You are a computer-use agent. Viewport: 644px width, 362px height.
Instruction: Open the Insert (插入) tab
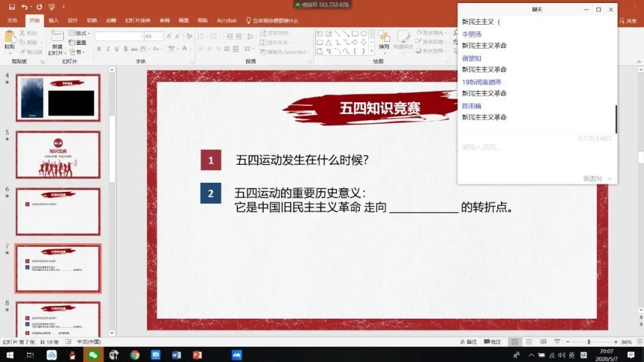[x=54, y=20]
